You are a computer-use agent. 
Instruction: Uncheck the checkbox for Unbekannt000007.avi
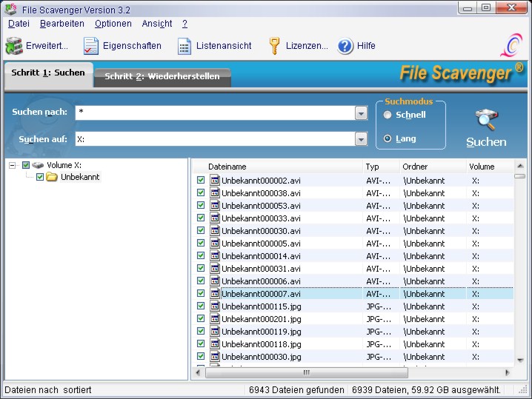coord(201,293)
